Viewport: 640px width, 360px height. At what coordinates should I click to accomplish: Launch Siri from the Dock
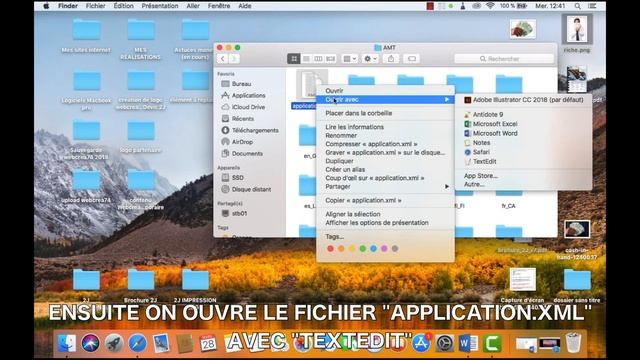(90, 343)
